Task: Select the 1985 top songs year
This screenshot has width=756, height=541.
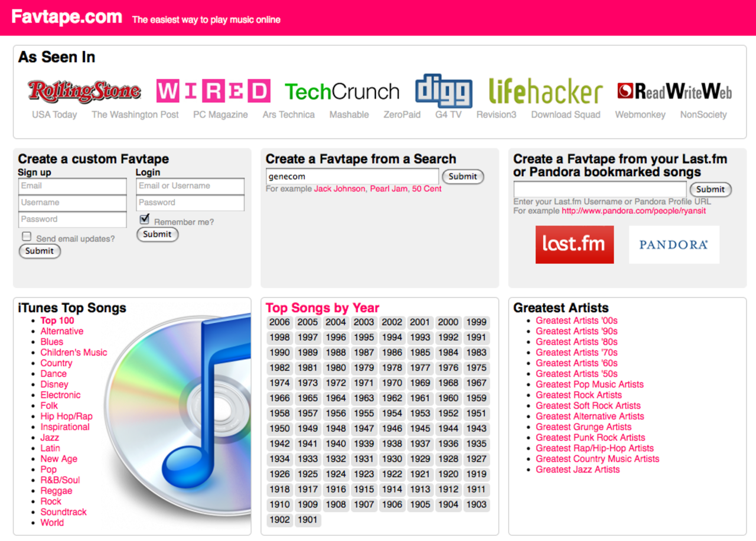Action: coord(420,353)
